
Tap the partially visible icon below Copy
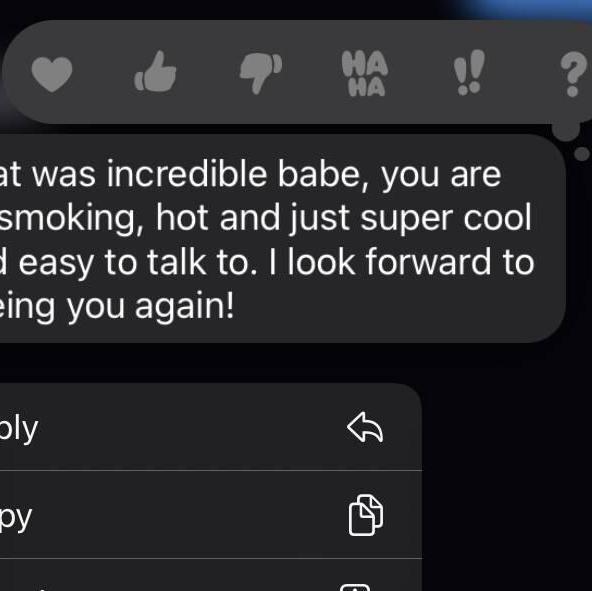[355, 587]
